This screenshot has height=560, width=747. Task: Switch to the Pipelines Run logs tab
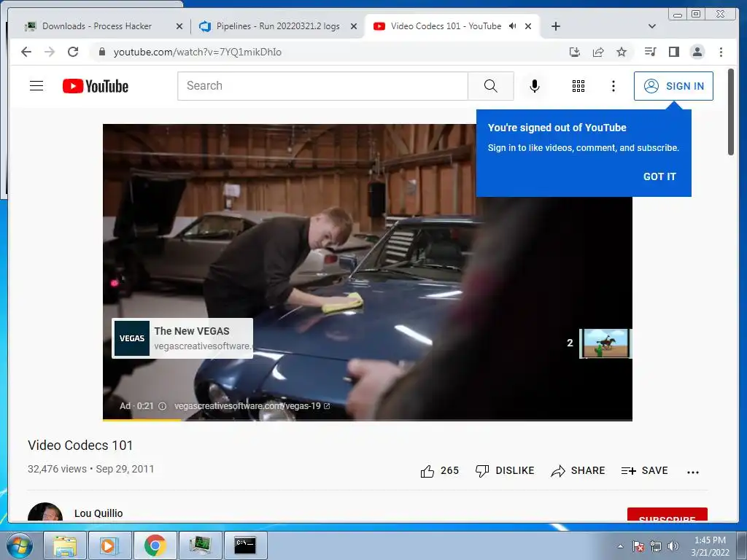click(278, 26)
